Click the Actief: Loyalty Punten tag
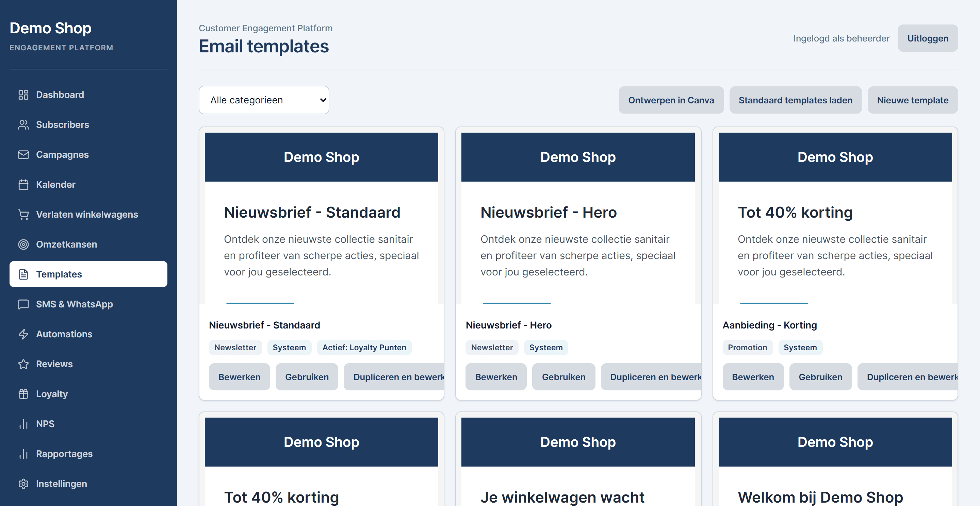Viewport: 980px width, 506px height. click(364, 348)
